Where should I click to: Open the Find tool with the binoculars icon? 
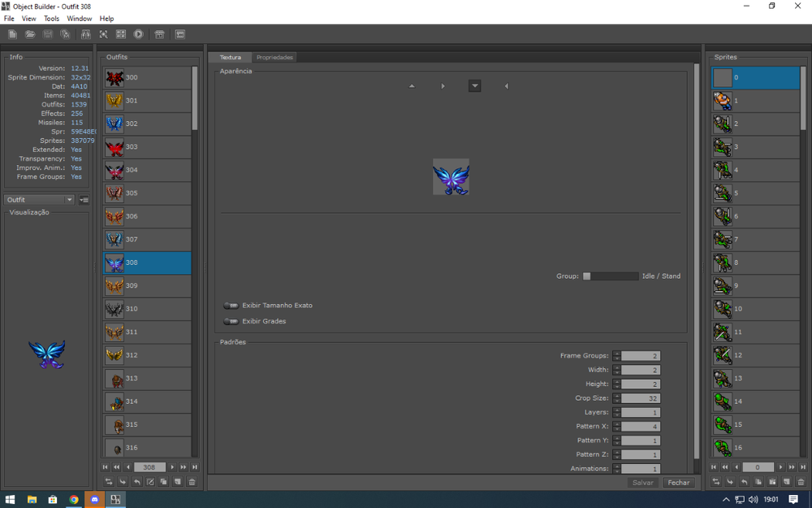pos(85,34)
